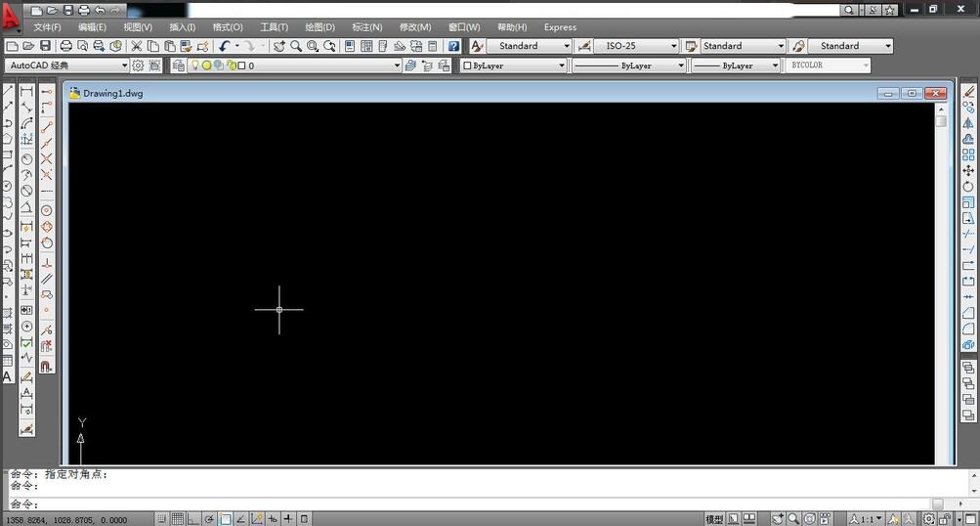Viewport: 980px width, 526px height.
Task: Open the 格式(O) menu
Action: (x=228, y=27)
